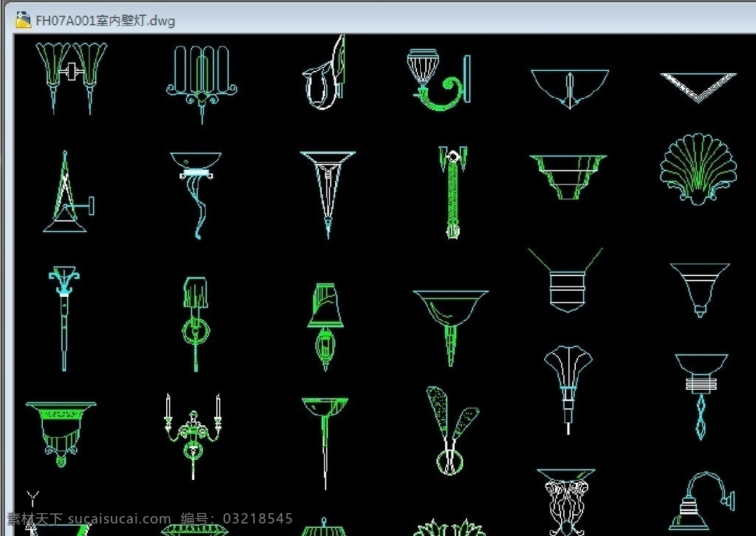The width and height of the screenshot is (756, 536).
Task: Pick the fluted trumpet-shaped wall lamp
Action: [x=568, y=390]
